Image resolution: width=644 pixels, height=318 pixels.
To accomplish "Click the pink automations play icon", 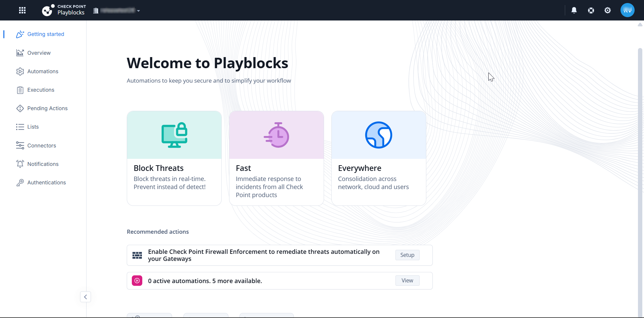I will pyautogui.click(x=137, y=281).
